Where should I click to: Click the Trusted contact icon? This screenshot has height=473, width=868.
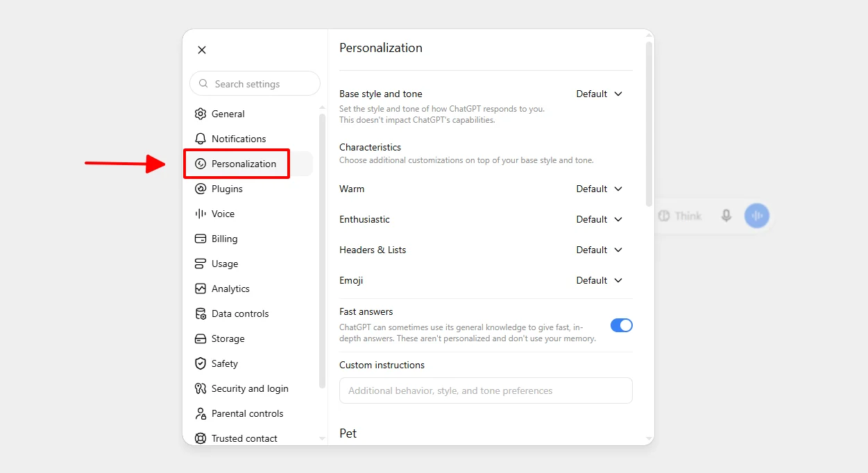(201, 438)
